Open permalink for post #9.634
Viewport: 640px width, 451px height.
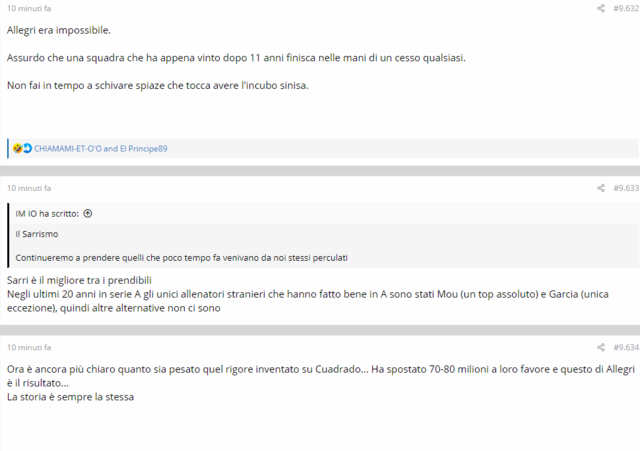tap(626, 347)
